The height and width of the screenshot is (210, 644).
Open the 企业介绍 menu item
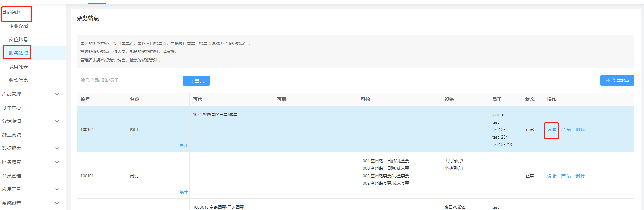(18, 26)
